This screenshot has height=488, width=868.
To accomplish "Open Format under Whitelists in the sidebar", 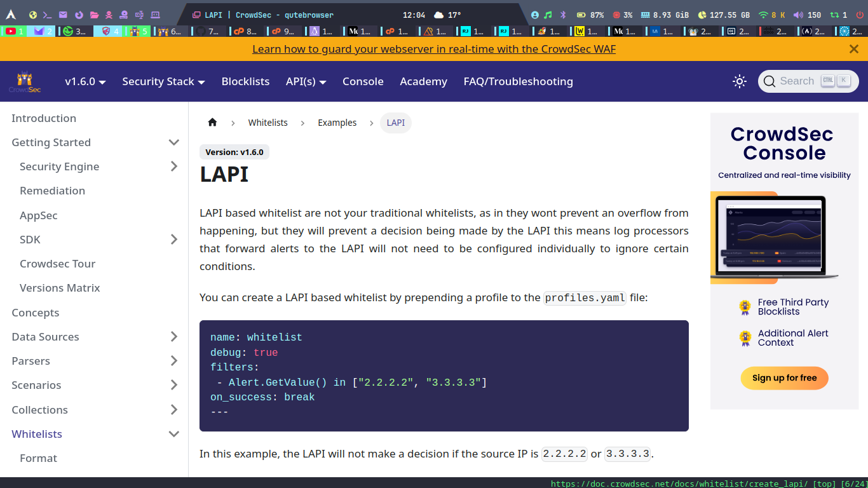I will (x=38, y=458).
